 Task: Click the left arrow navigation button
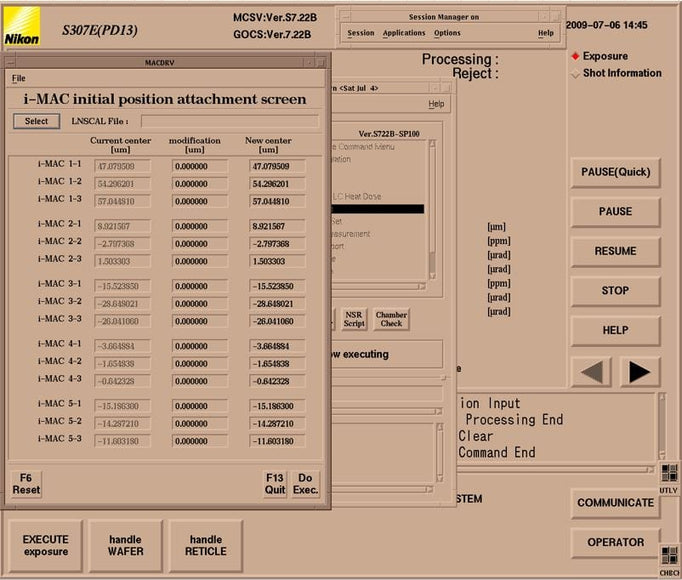click(x=592, y=372)
